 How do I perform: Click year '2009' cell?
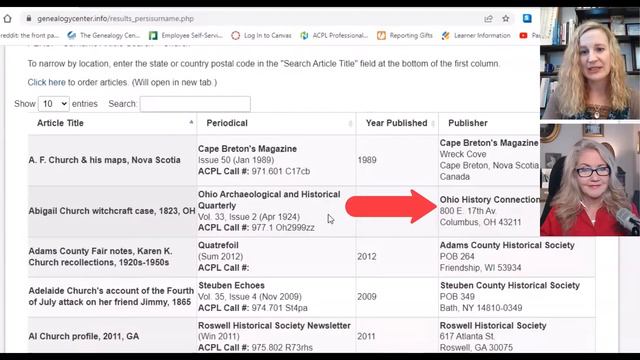click(x=367, y=297)
